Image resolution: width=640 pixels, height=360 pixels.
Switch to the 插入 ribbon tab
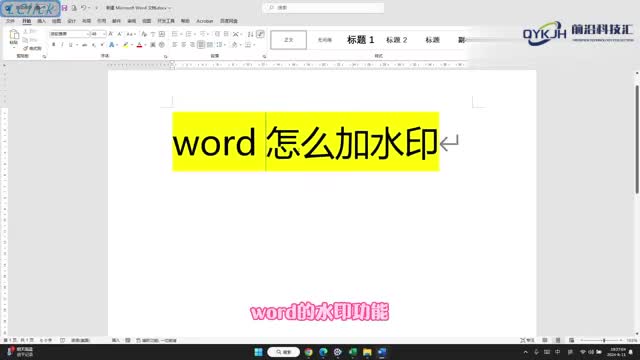41,21
